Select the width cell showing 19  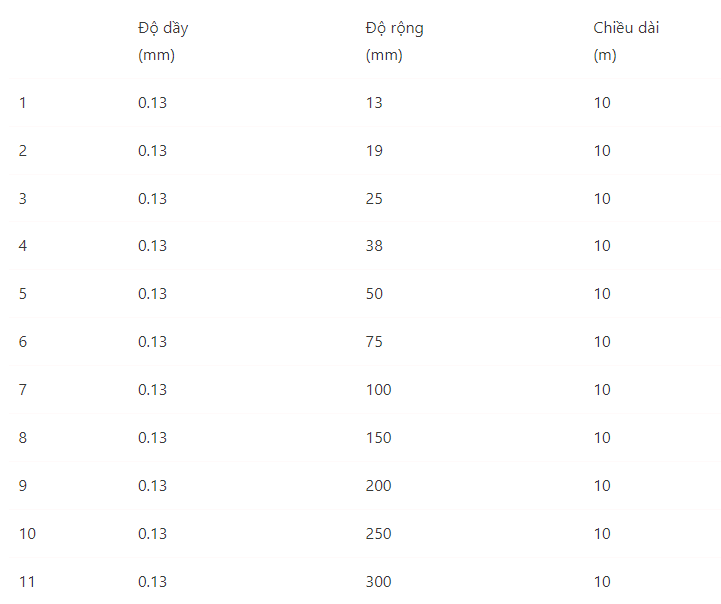374,150
